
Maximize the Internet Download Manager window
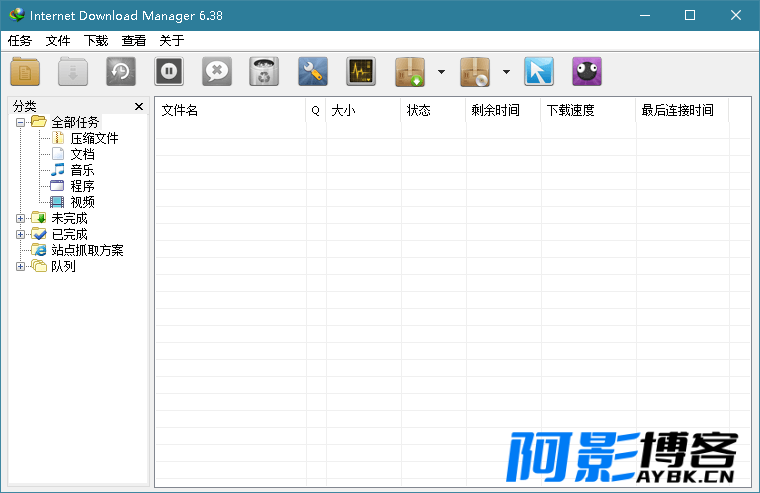click(x=690, y=15)
